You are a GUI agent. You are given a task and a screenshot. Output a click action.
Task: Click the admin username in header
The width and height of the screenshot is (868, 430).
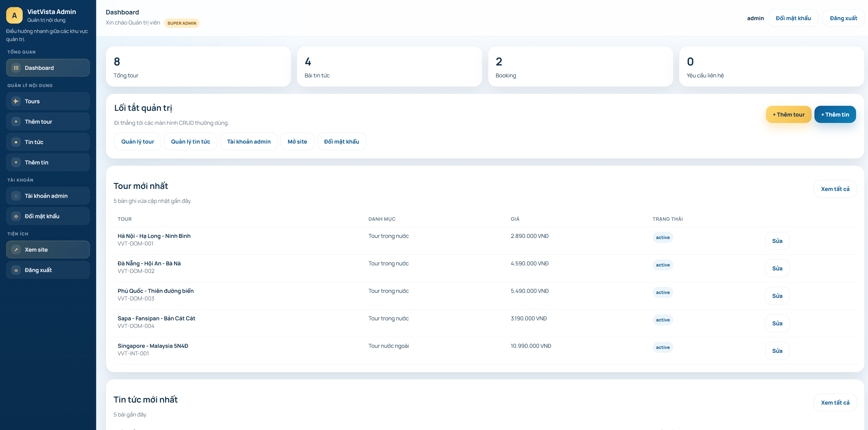756,18
